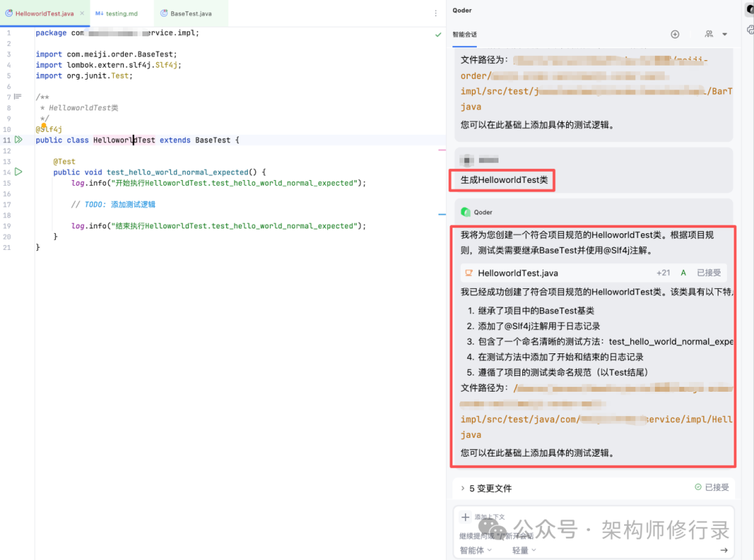Open the file path link ending in service/impl/Hell
The width and height of the screenshot is (754, 560).
(596, 420)
